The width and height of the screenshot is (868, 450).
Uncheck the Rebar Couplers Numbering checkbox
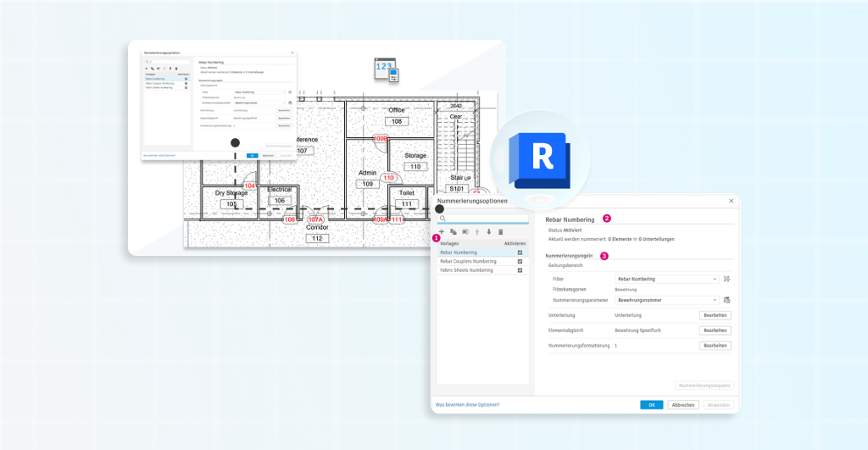point(520,262)
